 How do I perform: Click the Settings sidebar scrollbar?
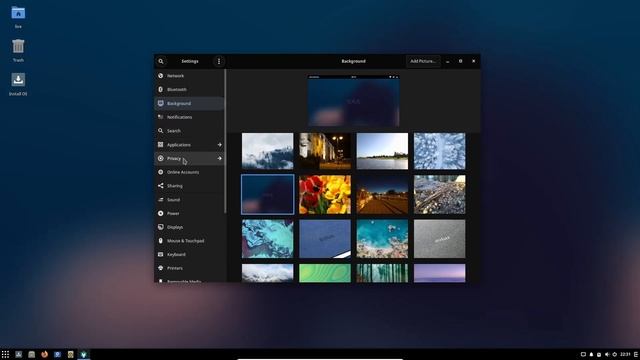coord(225,141)
